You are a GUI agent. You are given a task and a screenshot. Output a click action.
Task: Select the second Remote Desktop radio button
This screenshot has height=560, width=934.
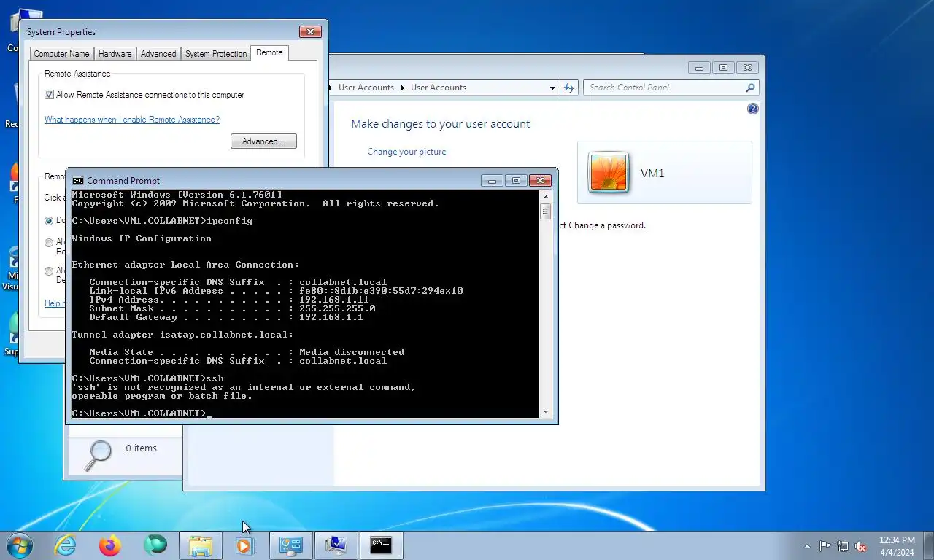click(x=49, y=243)
